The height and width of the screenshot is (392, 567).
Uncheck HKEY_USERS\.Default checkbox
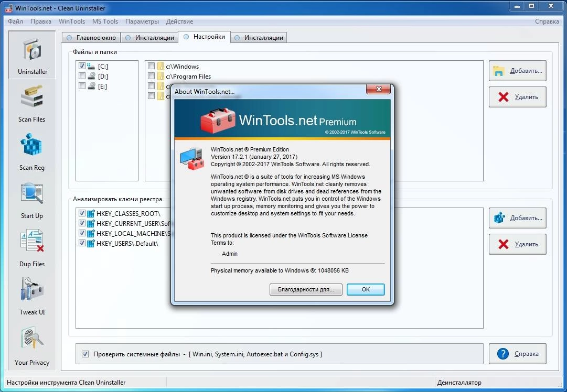point(82,243)
